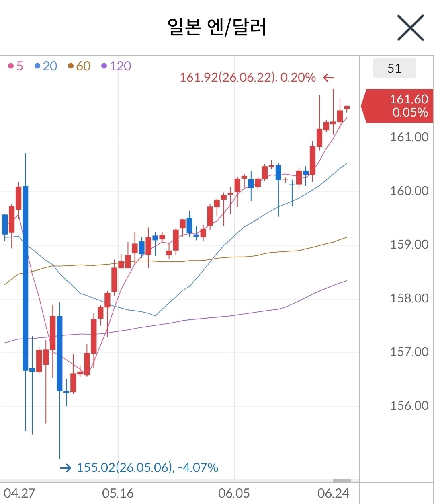Toggle the 5-day moving average legend
This screenshot has height=504, width=434.
point(16,66)
